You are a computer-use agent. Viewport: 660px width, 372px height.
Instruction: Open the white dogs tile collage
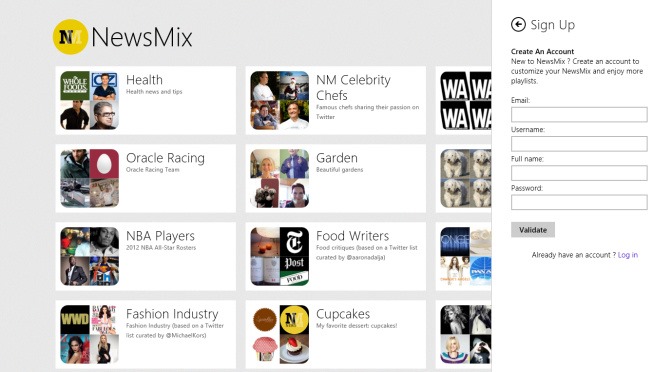pyautogui.click(x=466, y=178)
